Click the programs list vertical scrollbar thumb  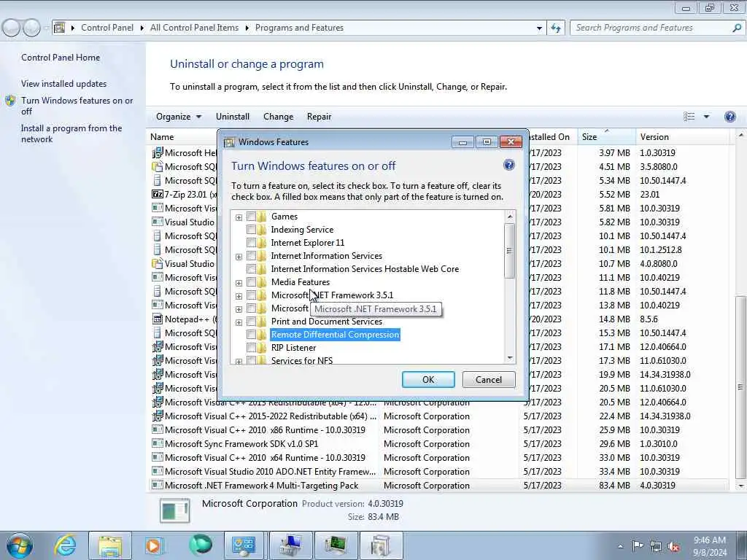click(x=740, y=387)
